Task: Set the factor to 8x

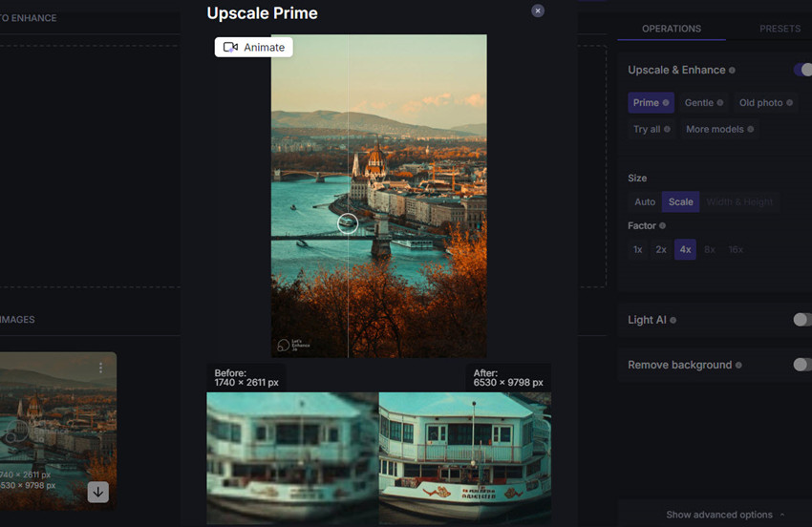Action: (710, 249)
